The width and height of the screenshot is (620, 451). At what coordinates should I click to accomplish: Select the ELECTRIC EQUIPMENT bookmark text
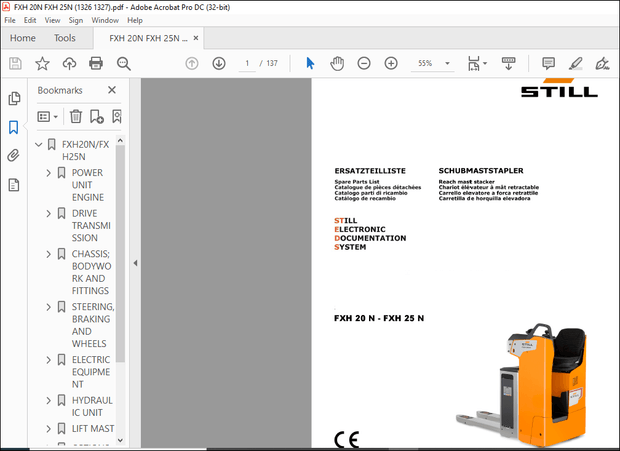point(91,372)
